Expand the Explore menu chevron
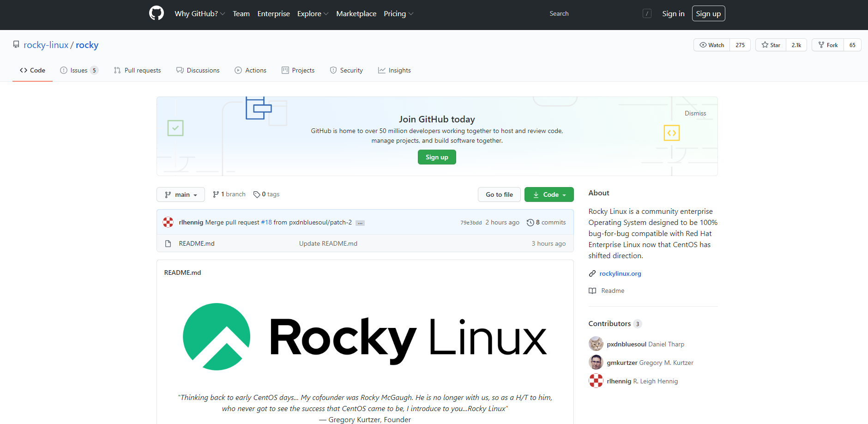 326,13
